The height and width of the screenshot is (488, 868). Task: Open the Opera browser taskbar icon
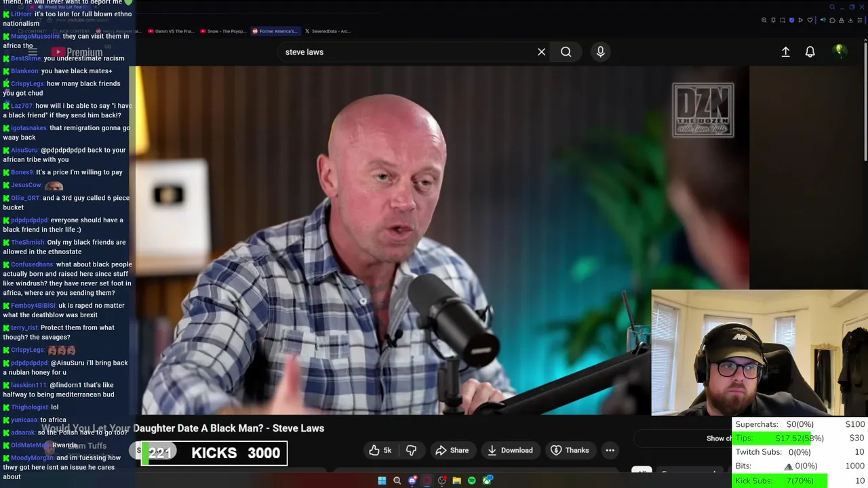point(427,481)
